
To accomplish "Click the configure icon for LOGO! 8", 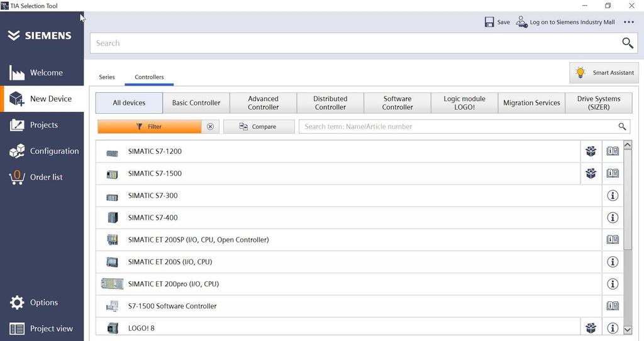I will pos(591,328).
